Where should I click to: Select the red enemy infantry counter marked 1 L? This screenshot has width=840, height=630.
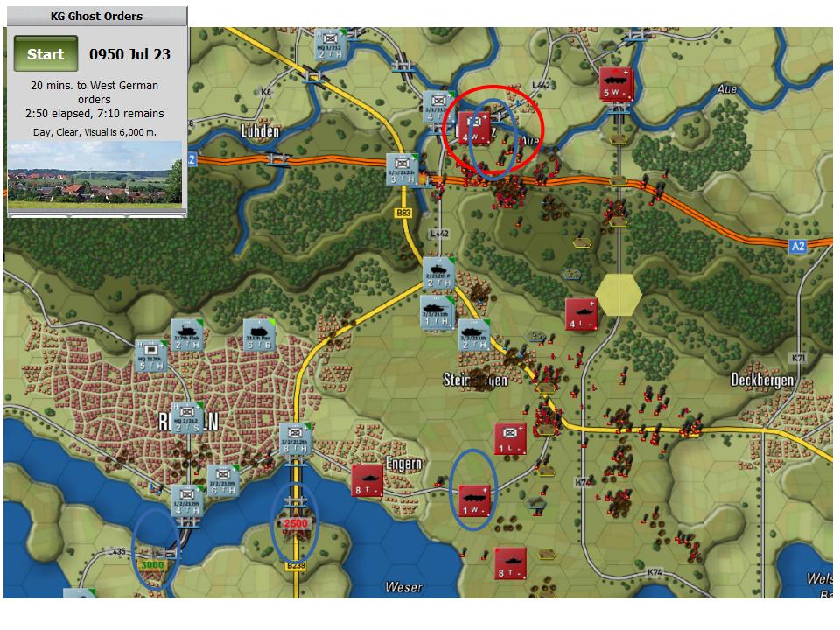pyautogui.click(x=510, y=438)
